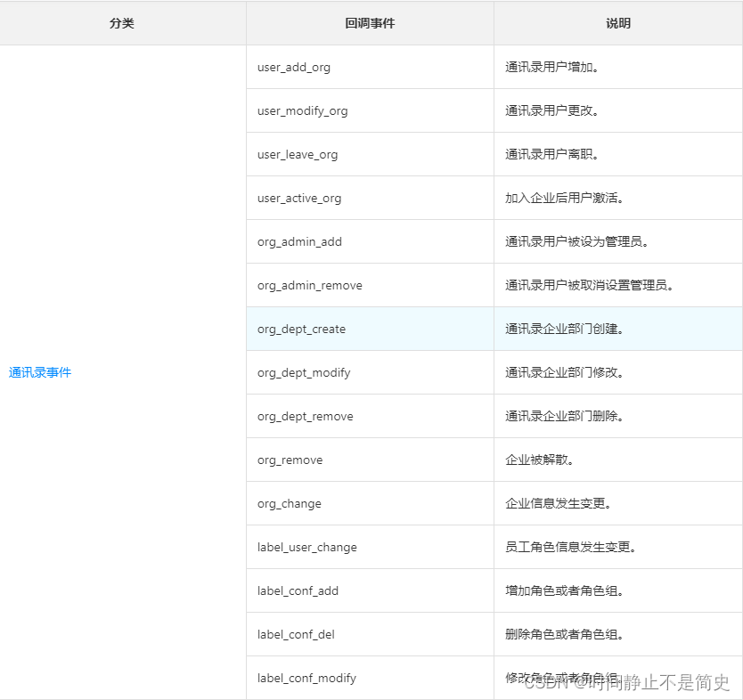
Task: Select the description 加入企业后用户激活。
Action: click(565, 198)
